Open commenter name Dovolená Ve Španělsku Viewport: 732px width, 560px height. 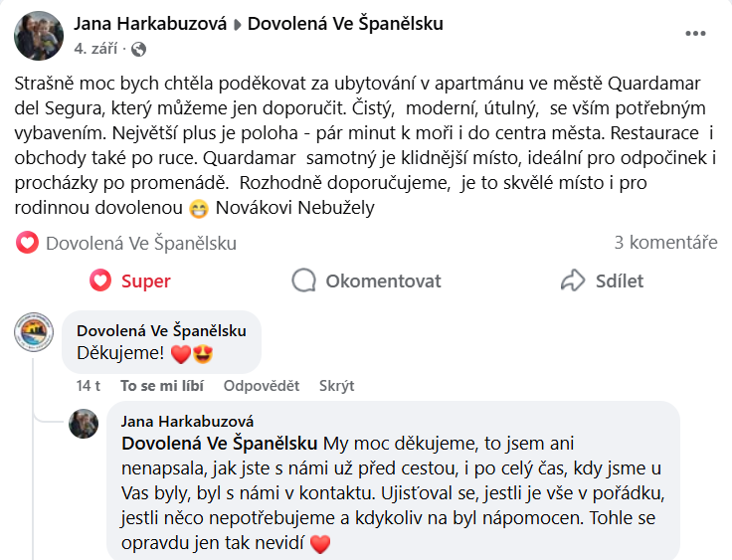pos(161,330)
